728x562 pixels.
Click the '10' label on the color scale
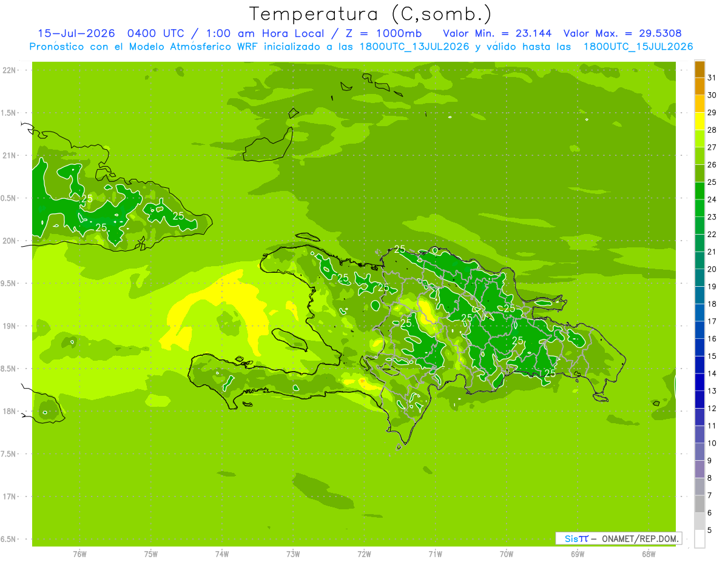pos(712,443)
